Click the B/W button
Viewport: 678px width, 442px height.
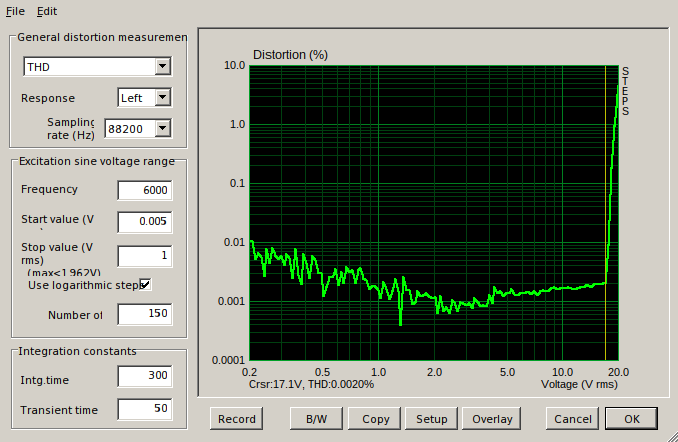coord(316,419)
